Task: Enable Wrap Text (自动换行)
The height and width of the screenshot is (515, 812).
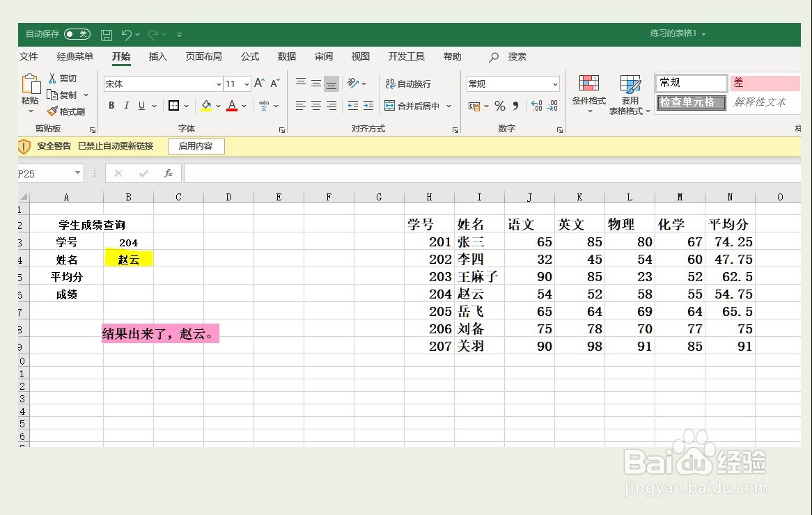Action: (x=408, y=83)
